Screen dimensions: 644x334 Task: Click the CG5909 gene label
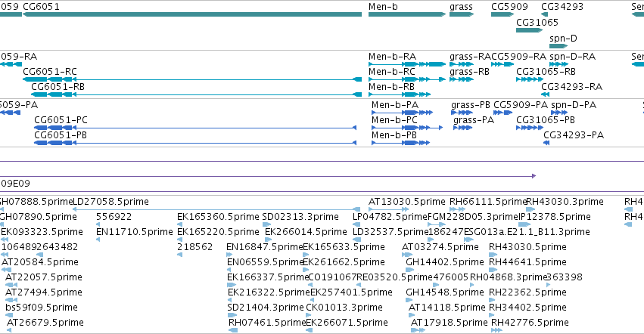tap(509, 7)
